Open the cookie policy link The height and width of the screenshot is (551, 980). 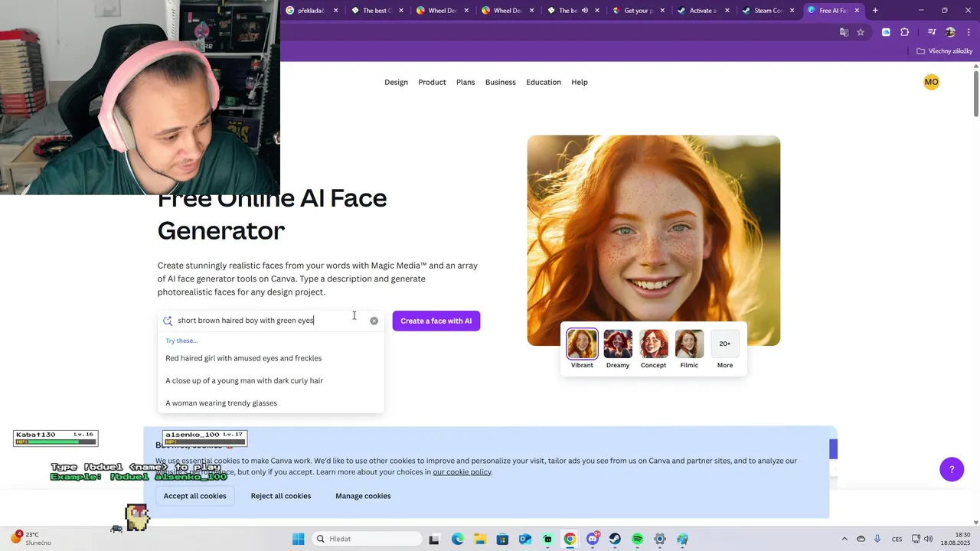[462, 472]
